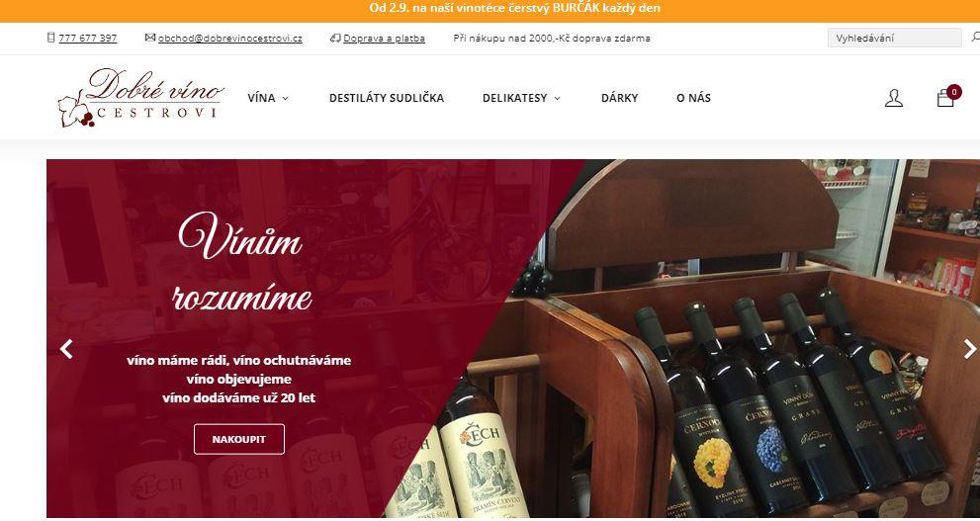Expand the DELIKATESY menu chevron

(x=558, y=98)
